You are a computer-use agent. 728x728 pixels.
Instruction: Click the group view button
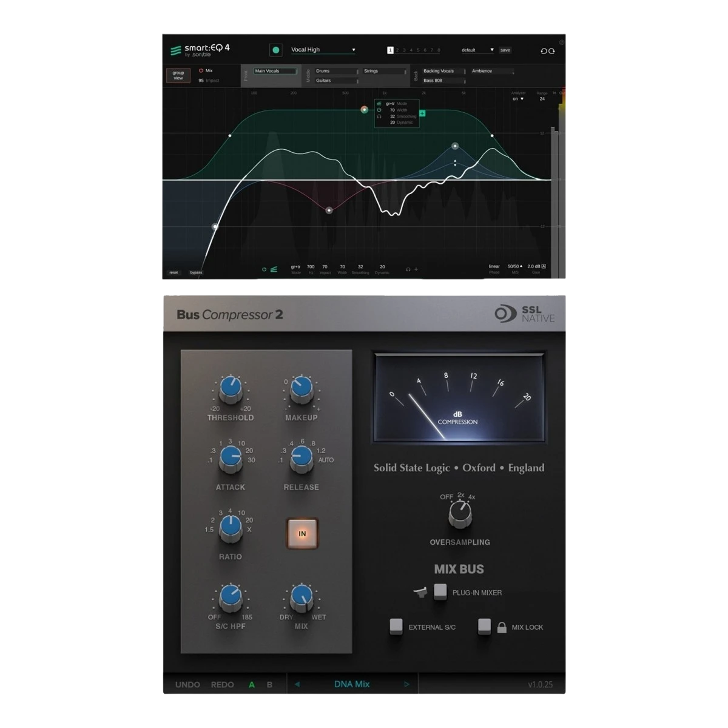tap(178, 75)
